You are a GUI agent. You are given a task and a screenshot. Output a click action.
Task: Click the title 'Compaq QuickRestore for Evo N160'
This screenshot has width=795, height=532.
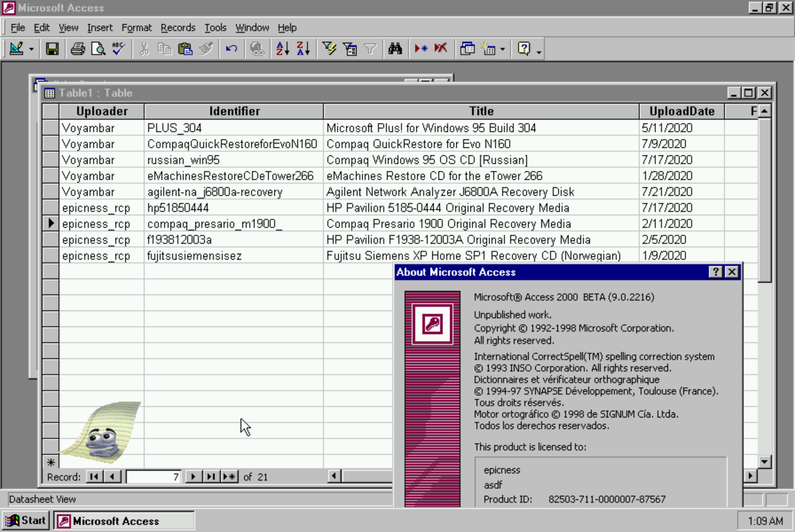418,144
